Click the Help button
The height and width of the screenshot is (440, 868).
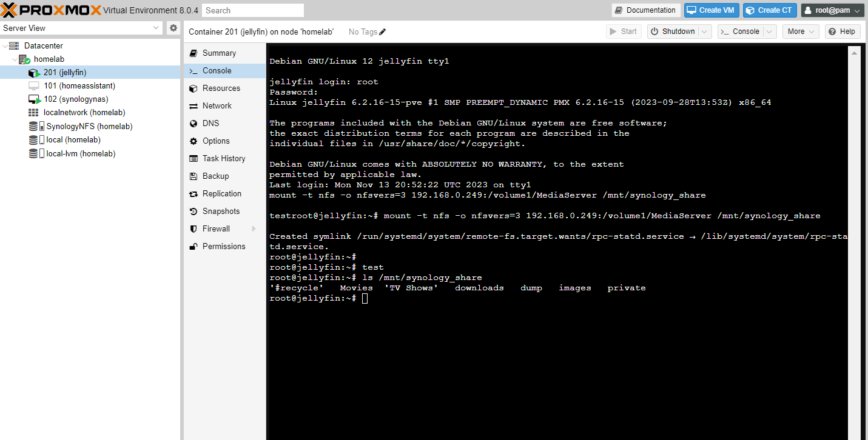[843, 32]
